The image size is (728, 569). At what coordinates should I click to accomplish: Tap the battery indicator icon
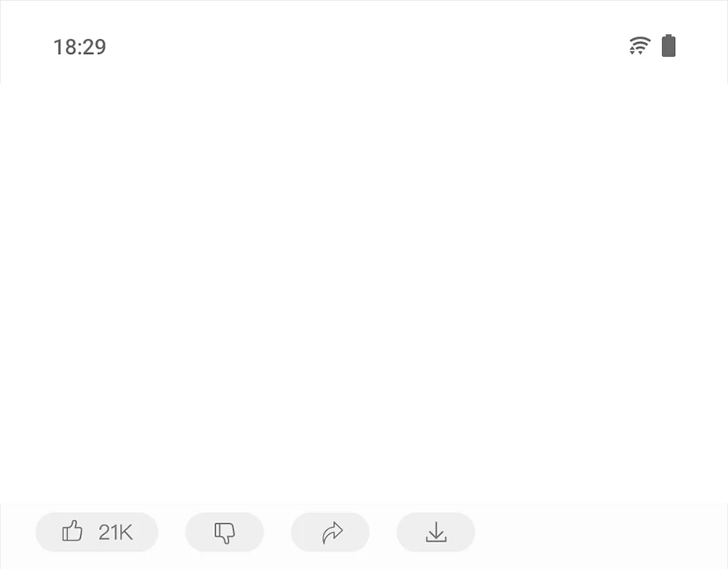[669, 45]
